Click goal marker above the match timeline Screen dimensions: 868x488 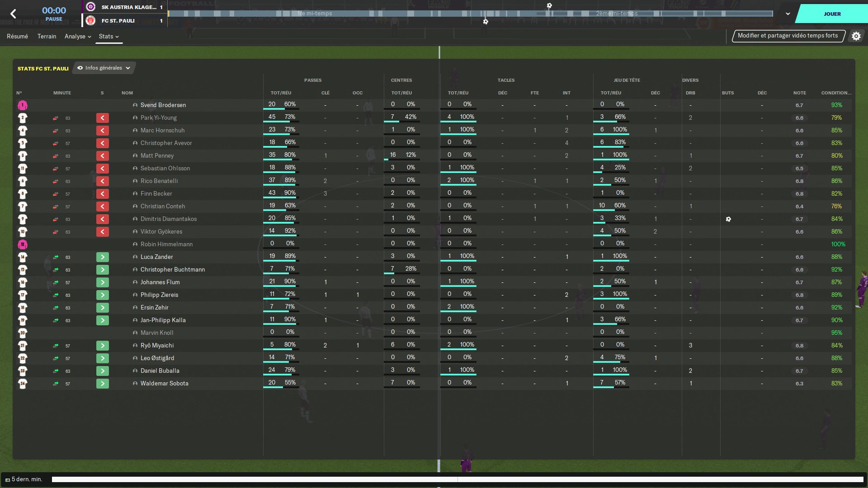click(x=549, y=6)
